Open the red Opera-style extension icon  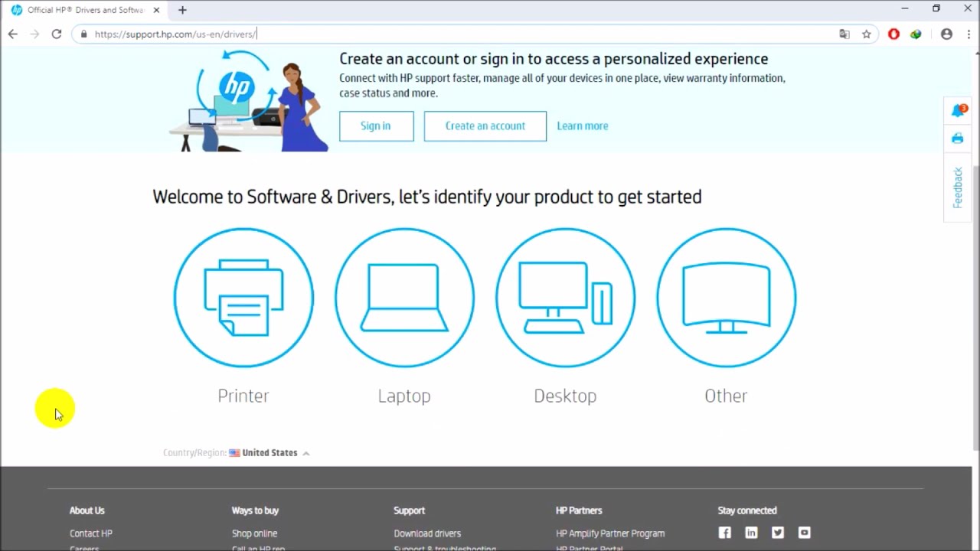[893, 34]
